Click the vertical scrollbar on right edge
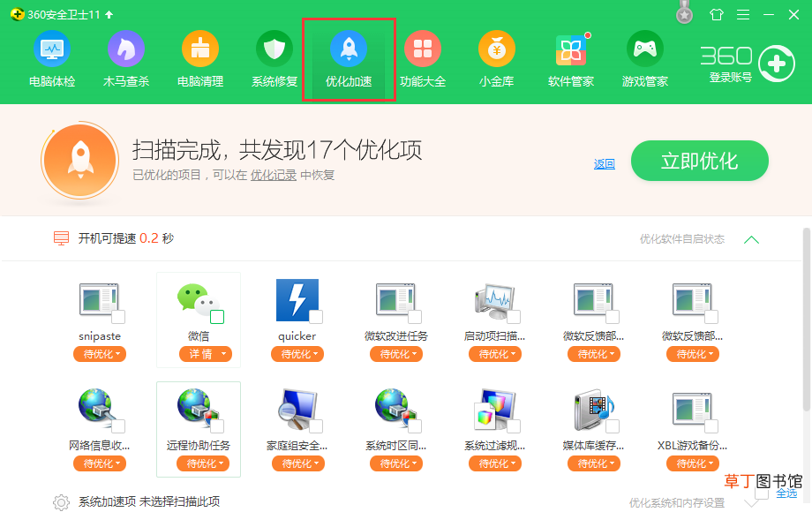This screenshot has width=812, height=512. coord(807,321)
